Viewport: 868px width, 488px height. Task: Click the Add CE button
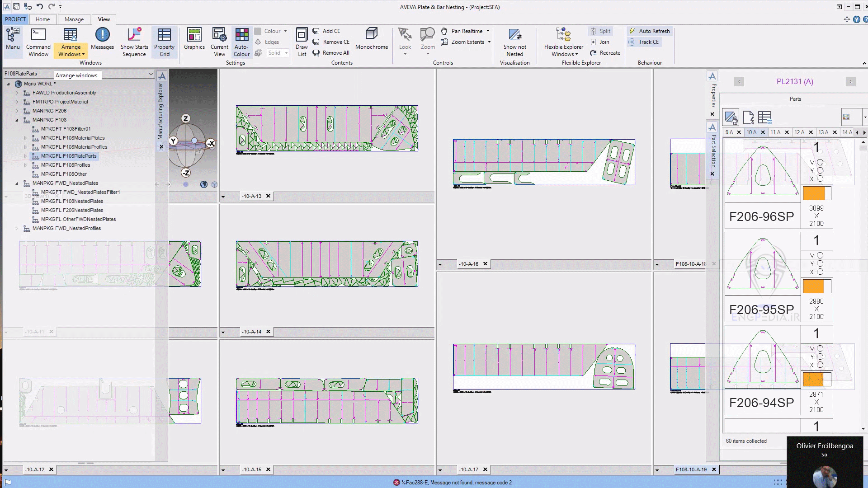pyautogui.click(x=330, y=31)
